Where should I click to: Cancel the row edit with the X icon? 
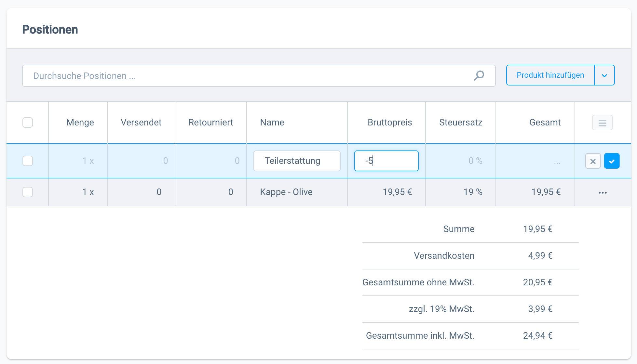click(593, 161)
